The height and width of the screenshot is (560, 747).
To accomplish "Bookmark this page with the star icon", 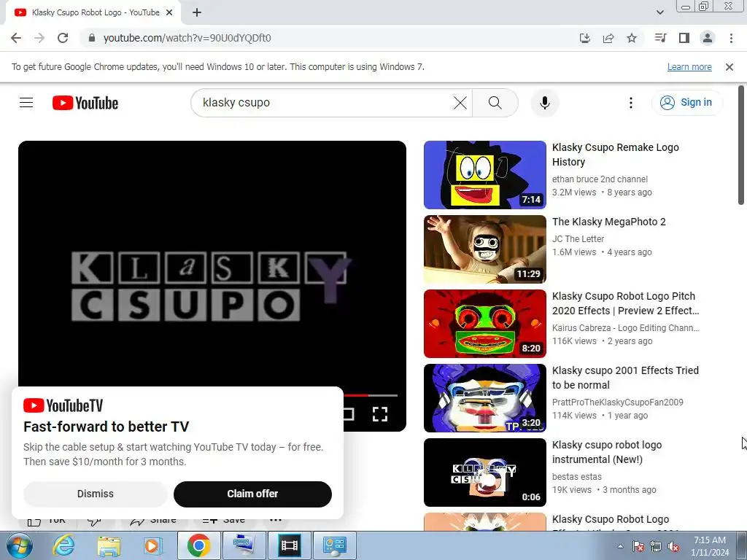I will [x=632, y=38].
